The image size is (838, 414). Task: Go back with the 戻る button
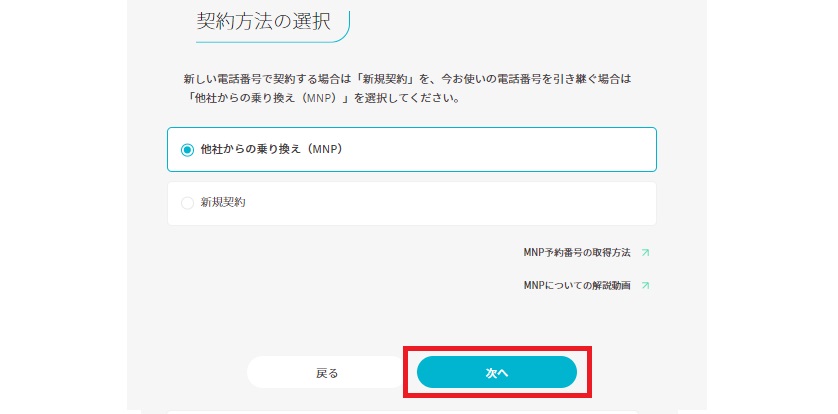point(327,372)
